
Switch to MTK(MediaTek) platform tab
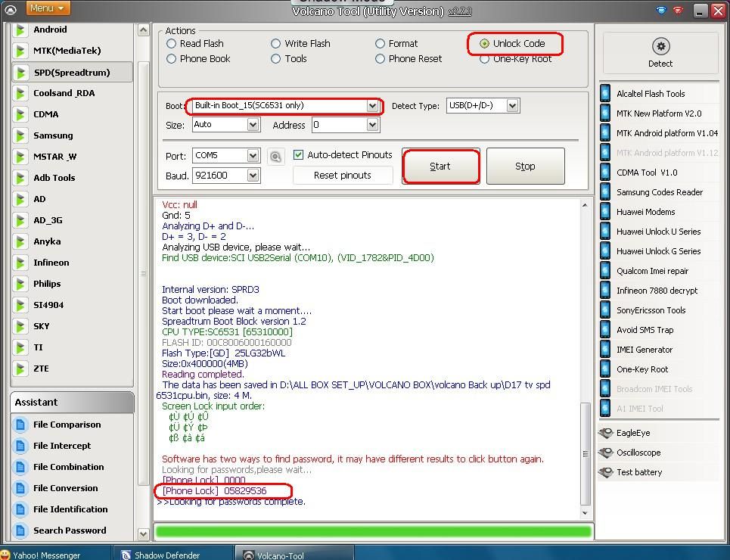coord(67,51)
